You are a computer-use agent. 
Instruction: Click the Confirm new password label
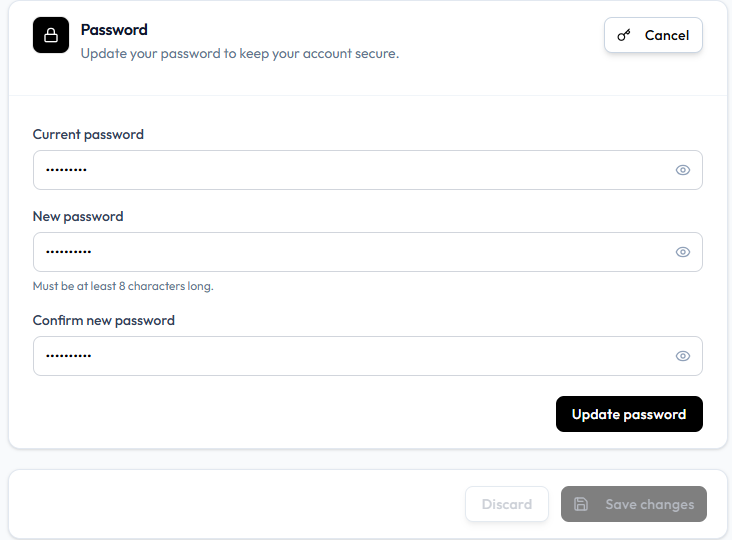[x=104, y=321]
